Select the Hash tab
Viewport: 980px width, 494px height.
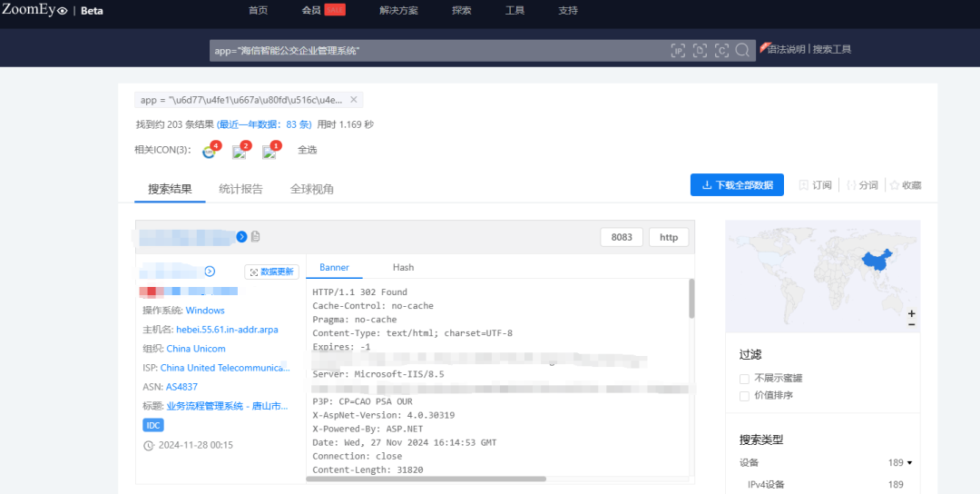coord(403,268)
